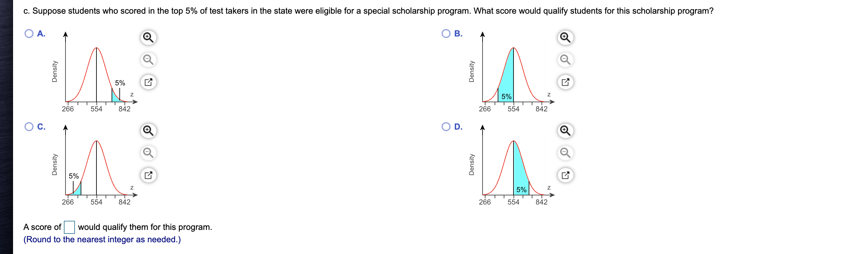Click the bell curve in graph D
The height and width of the screenshot is (254, 868).
click(514, 141)
